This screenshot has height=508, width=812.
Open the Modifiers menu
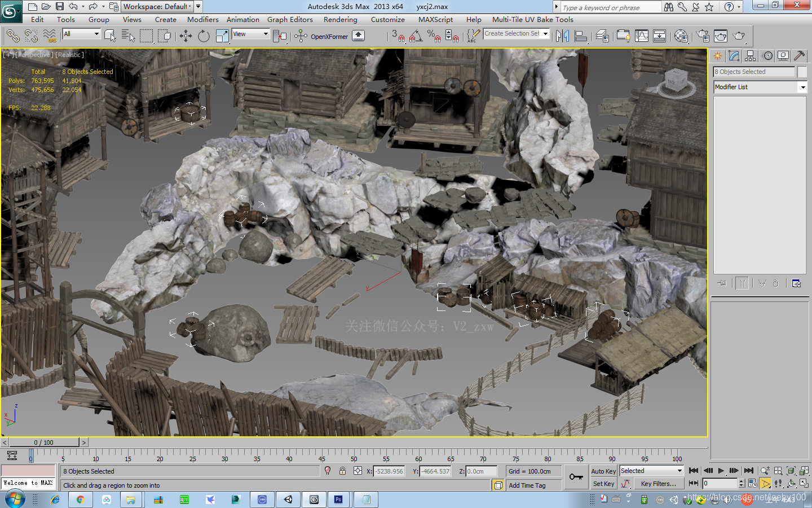(x=203, y=19)
